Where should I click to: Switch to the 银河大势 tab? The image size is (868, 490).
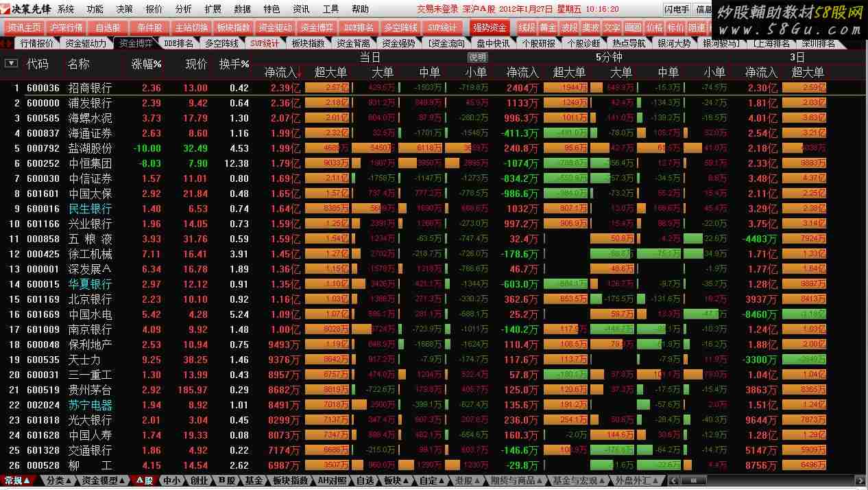click(x=674, y=43)
